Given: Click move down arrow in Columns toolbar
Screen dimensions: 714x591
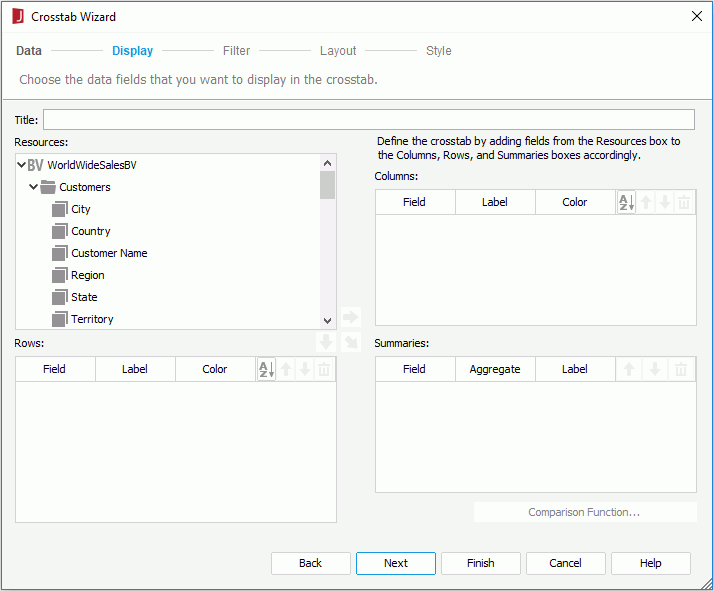Looking at the screenshot, I should (665, 202).
